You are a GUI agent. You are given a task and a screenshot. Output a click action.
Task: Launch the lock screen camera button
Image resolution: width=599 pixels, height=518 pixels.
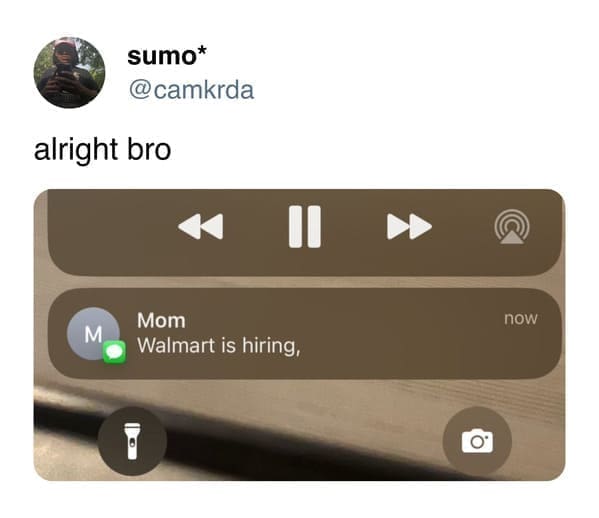[477, 441]
